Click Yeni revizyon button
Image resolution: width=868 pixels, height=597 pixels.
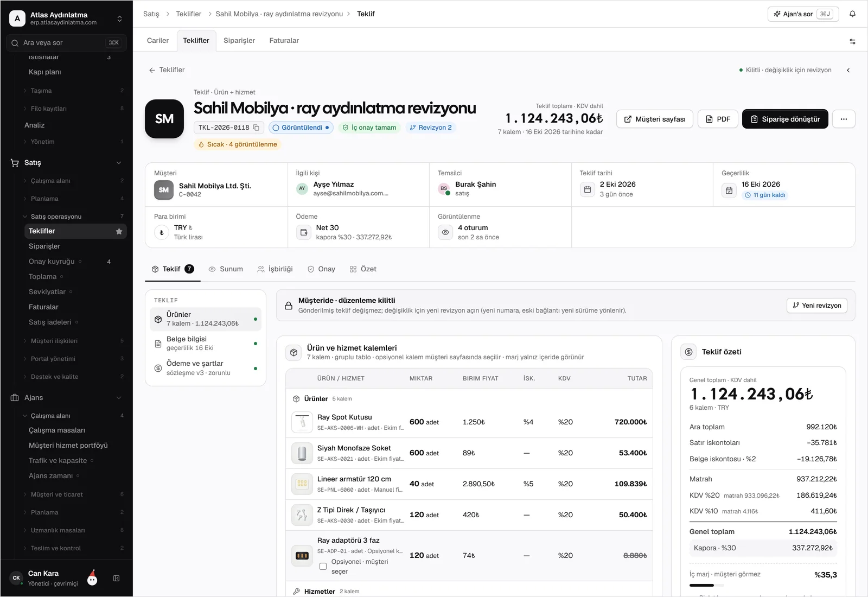pyautogui.click(x=817, y=306)
